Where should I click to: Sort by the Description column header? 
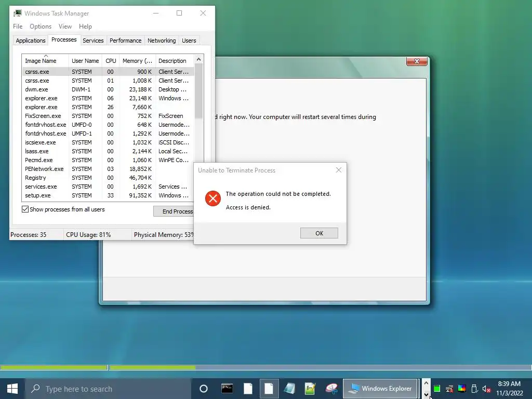click(175, 61)
